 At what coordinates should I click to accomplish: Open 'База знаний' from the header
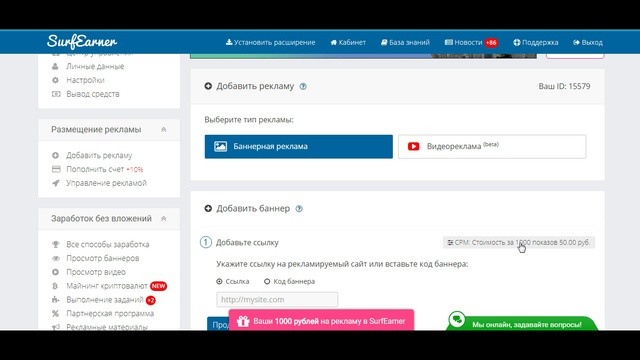click(x=405, y=42)
